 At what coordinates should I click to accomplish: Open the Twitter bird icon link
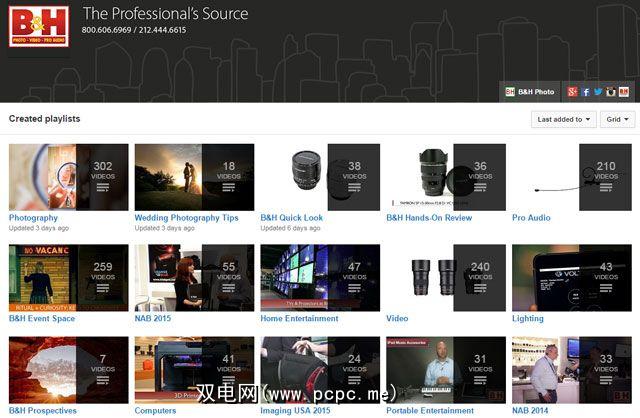coord(598,92)
